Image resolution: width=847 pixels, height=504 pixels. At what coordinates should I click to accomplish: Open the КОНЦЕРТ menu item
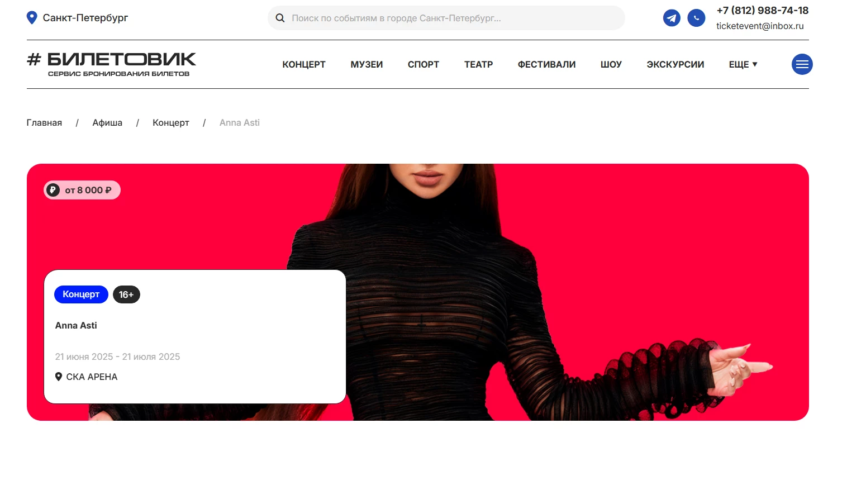pyautogui.click(x=304, y=64)
